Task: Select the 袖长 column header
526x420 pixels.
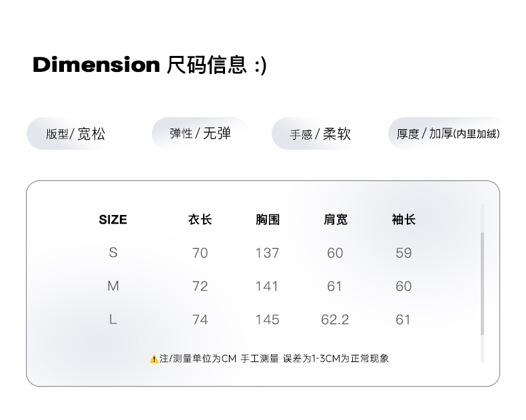Action: click(403, 220)
